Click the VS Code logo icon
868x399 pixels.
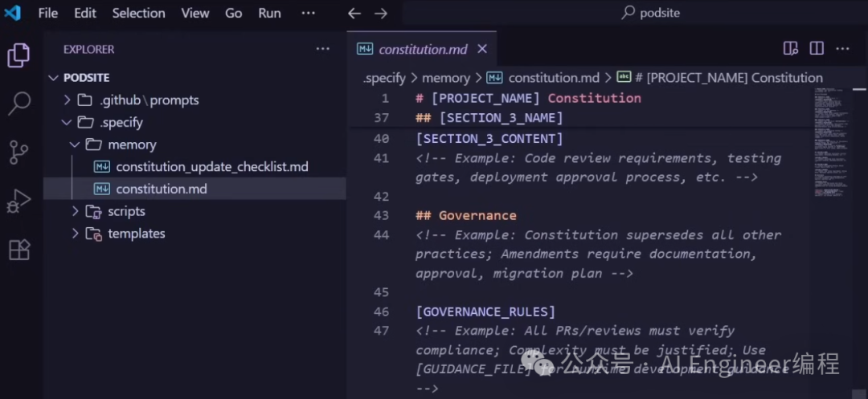click(12, 13)
